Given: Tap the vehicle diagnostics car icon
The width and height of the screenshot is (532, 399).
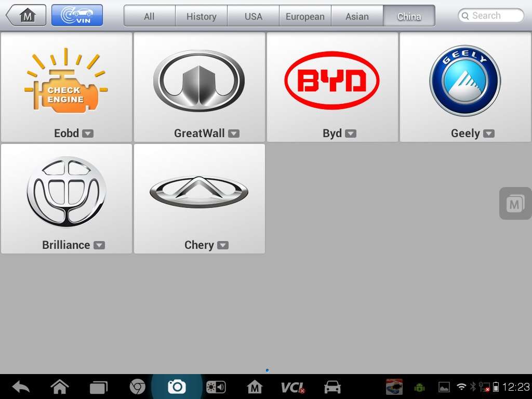Looking at the screenshot, I should pyautogui.click(x=332, y=387).
